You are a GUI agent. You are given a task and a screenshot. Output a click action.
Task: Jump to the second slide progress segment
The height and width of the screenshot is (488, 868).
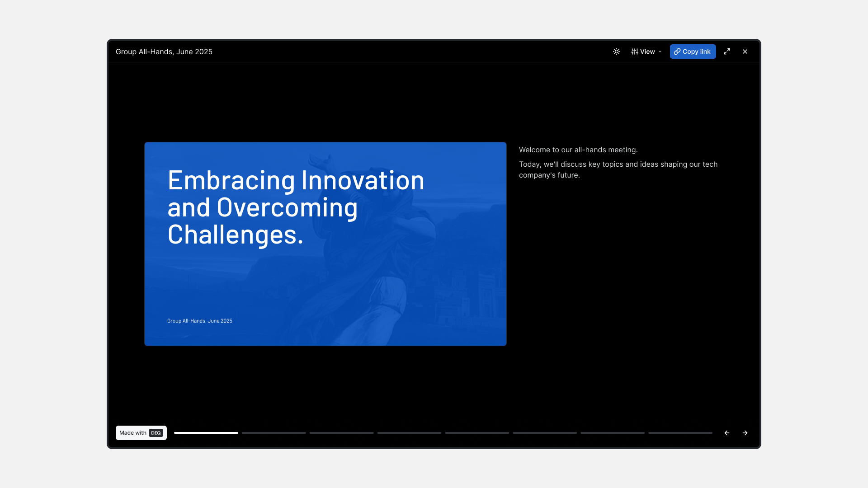point(274,433)
